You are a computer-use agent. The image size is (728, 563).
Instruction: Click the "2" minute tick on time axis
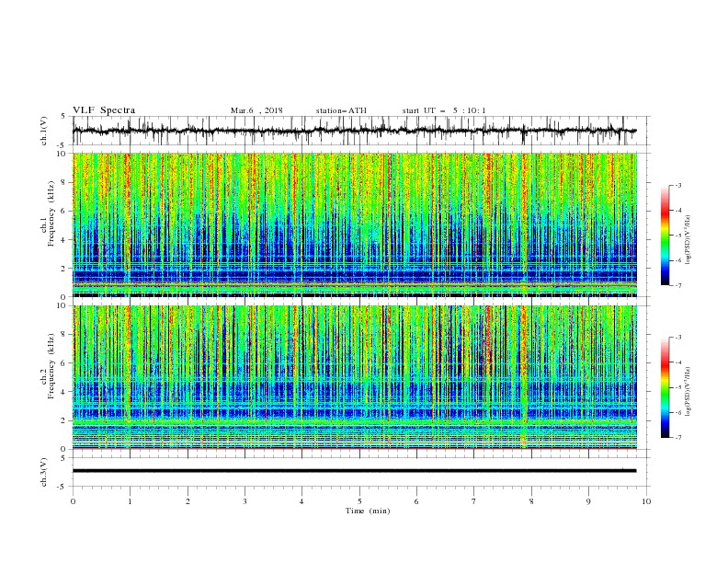[188, 501]
